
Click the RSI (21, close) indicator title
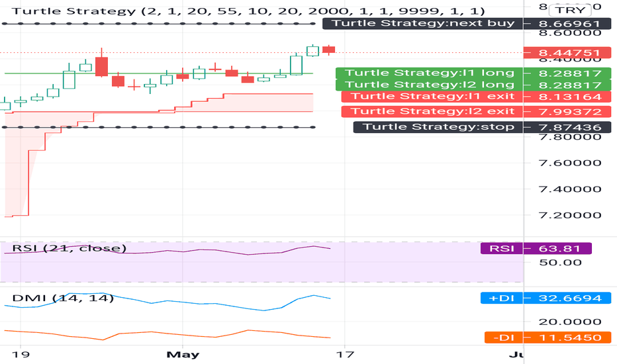[70, 248]
